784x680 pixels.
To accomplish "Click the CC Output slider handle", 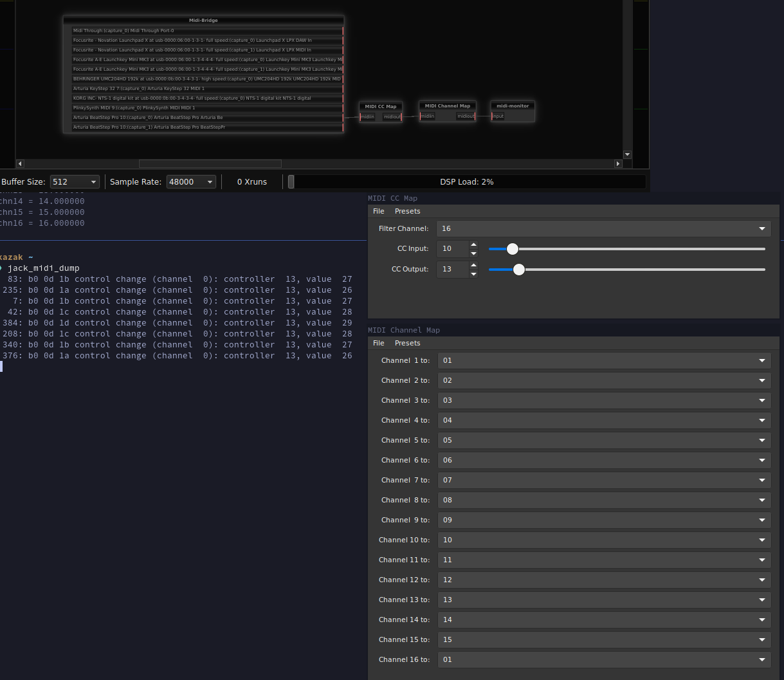I will [518, 270].
